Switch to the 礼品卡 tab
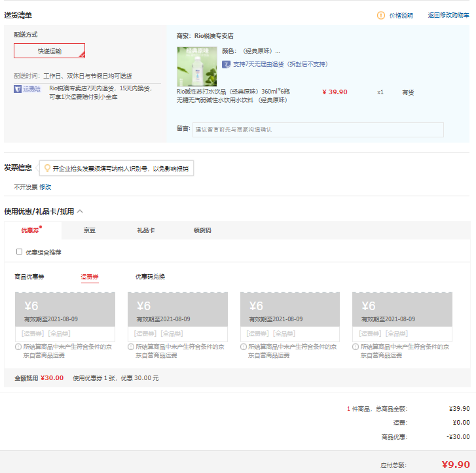The height and width of the screenshot is (473, 476). pos(145,230)
